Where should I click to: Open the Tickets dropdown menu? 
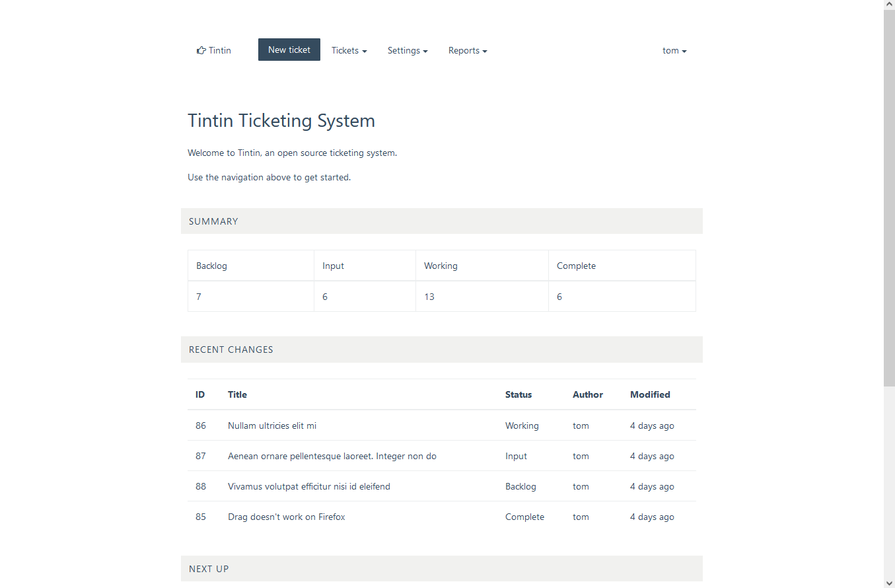pyautogui.click(x=349, y=51)
